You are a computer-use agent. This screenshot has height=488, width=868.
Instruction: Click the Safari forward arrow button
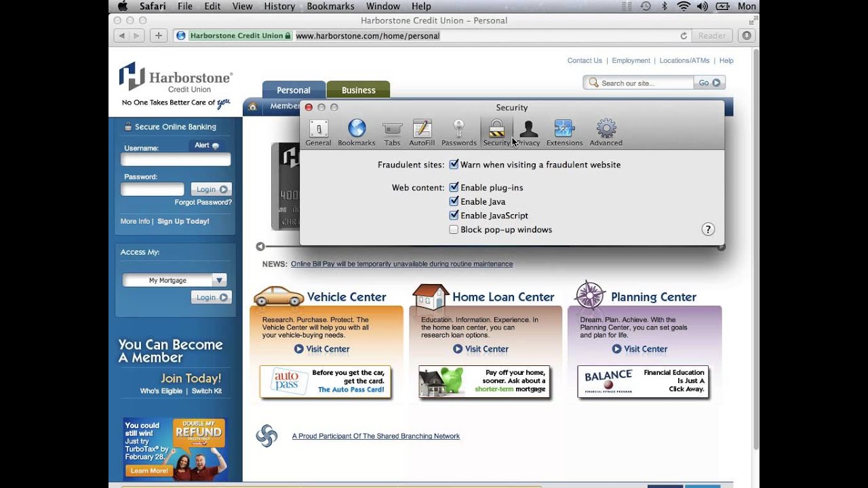pyautogui.click(x=136, y=35)
